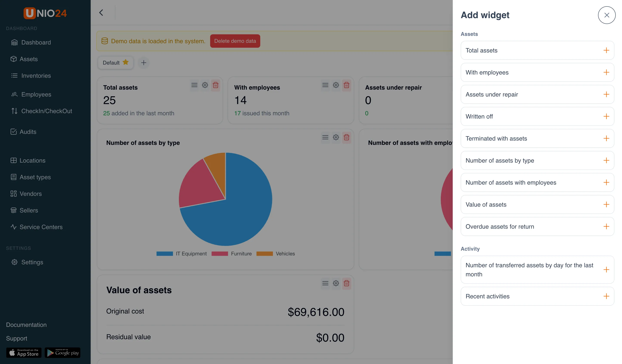This screenshot has width=622, height=364.
Task: Click drag handle on Total assets widget
Action: [x=194, y=85]
